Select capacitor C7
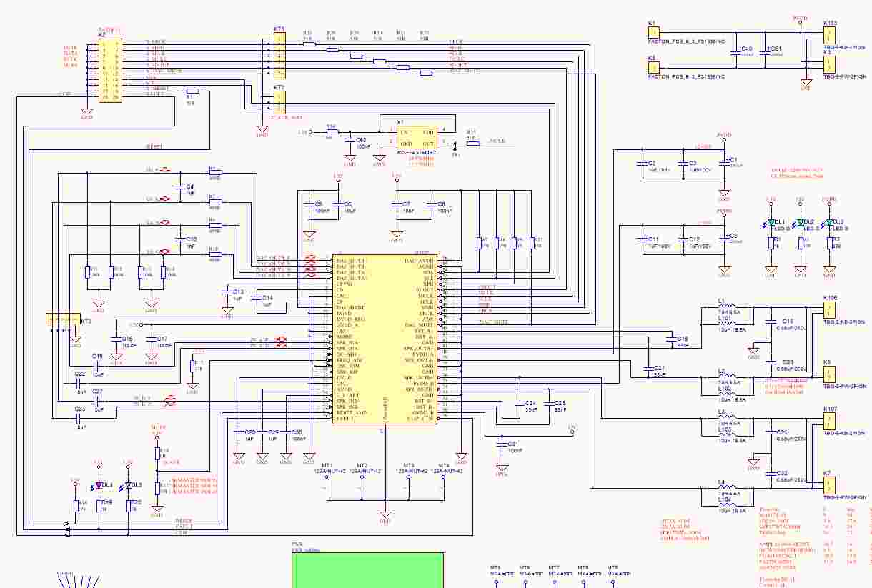The image size is (872, 588). point(397,204)
